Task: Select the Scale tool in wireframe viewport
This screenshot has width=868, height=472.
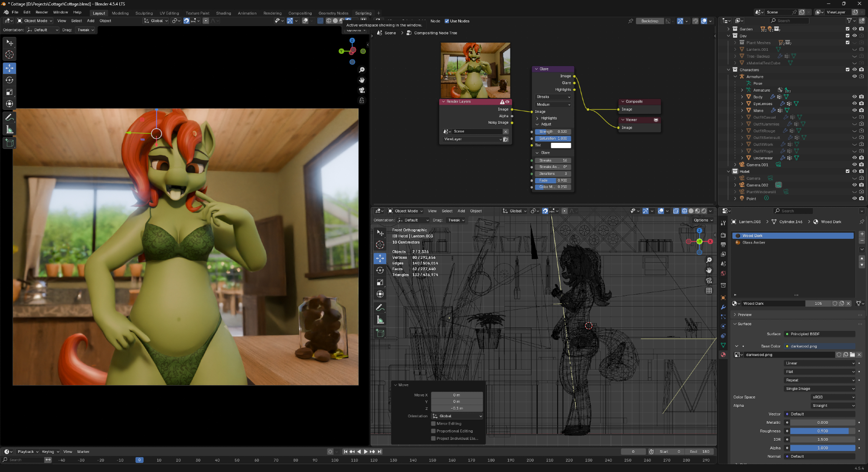Action: (x=380, y=282)
